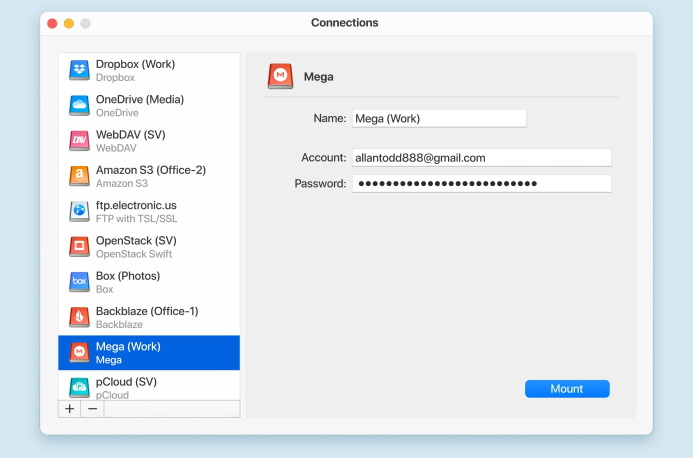Add a new connection with plus button
Image resolution: width=693 pixels, height=458 pixels.
[x=69, y=409]
